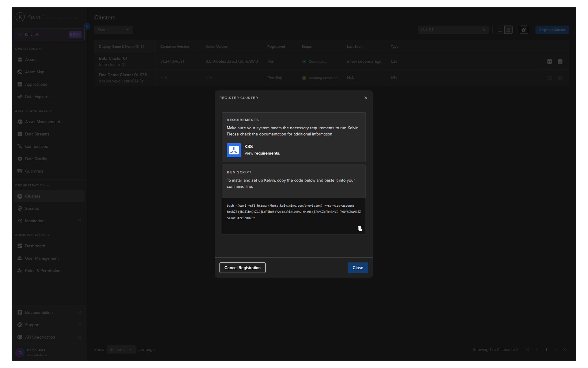
Task: Change items per page dropdown
Action: point(121,350)
